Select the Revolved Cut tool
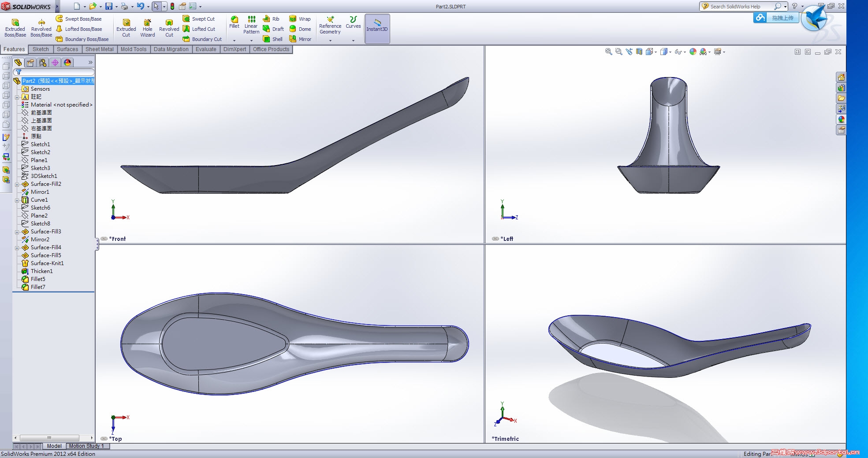Image resolution: width=868 pixels, height=458 pixels. coord(169,28)
